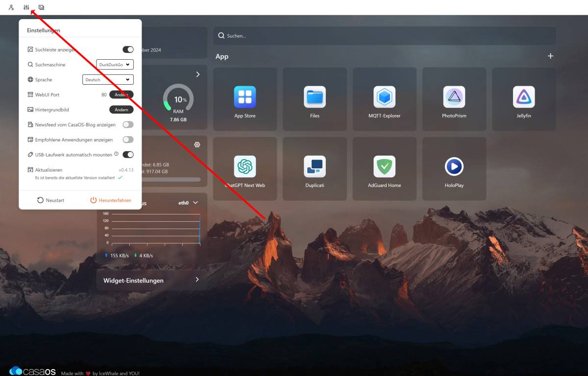Expand Widget-Einstellungen chevron
588x376 pixels.
coord(197,280)
